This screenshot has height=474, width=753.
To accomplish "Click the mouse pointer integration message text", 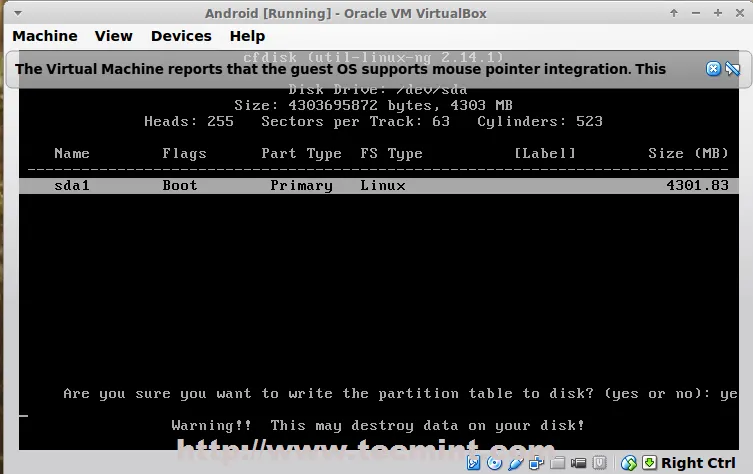I will point(340,69).
